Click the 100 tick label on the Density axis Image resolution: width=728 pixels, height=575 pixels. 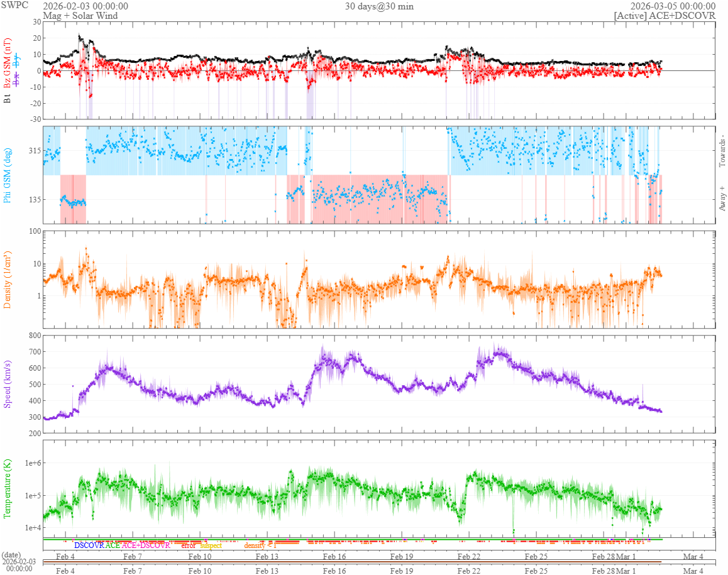click(x=35, y=231)
